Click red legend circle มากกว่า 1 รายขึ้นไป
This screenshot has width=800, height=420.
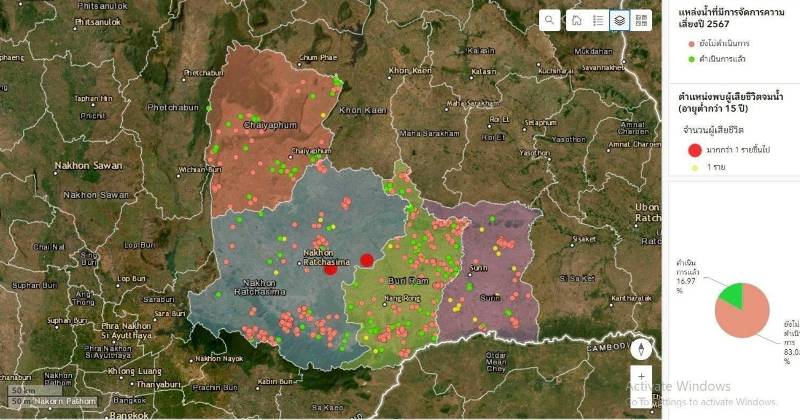coord(694,149)
